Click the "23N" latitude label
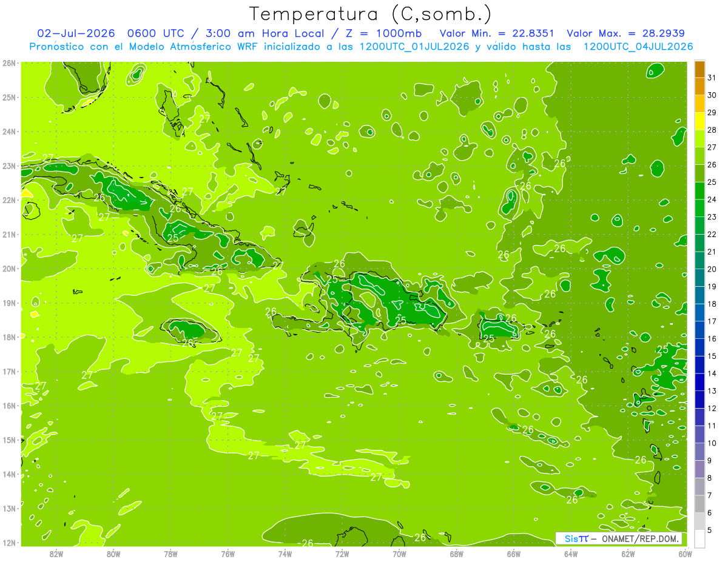This screenshot has height=562, width=728. click(x=9, y=166)
